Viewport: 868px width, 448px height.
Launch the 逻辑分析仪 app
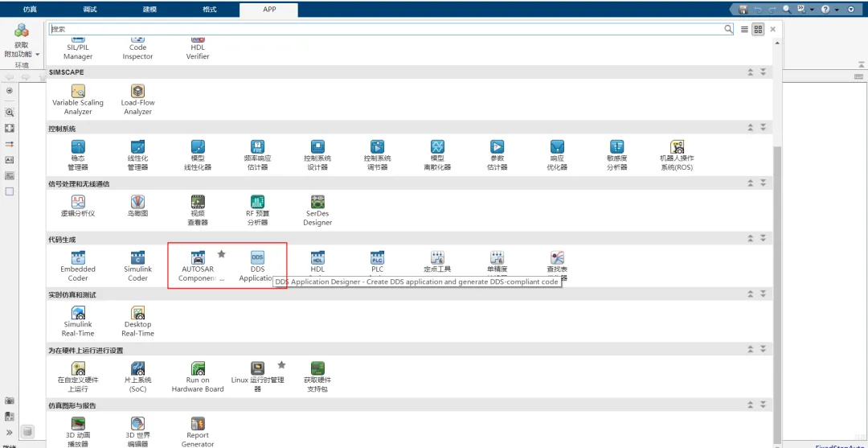click(78, 205)
